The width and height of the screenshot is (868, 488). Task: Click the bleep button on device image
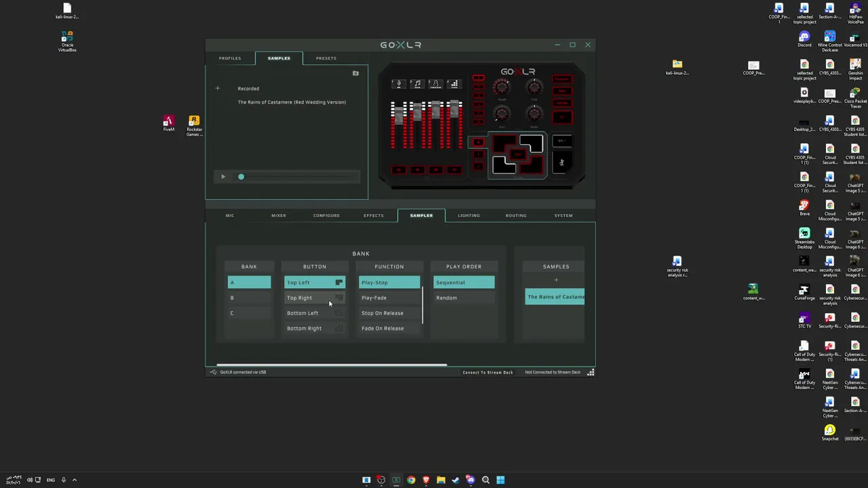562,141
